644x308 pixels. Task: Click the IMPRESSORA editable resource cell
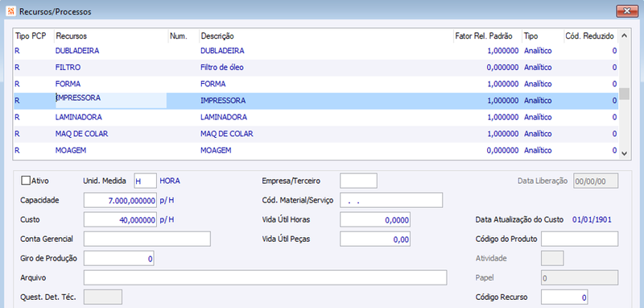(x=111, y=100)
